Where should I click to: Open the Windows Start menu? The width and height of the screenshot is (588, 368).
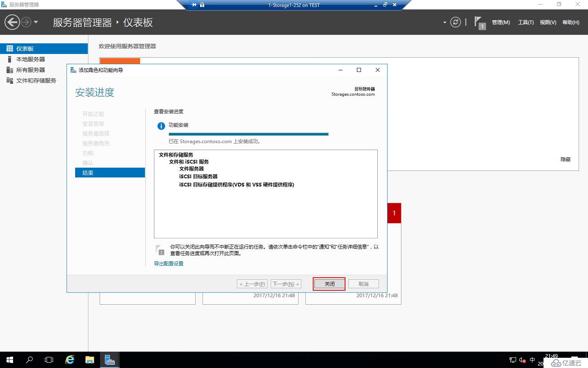pyautogui.click(x=10, y=360)
